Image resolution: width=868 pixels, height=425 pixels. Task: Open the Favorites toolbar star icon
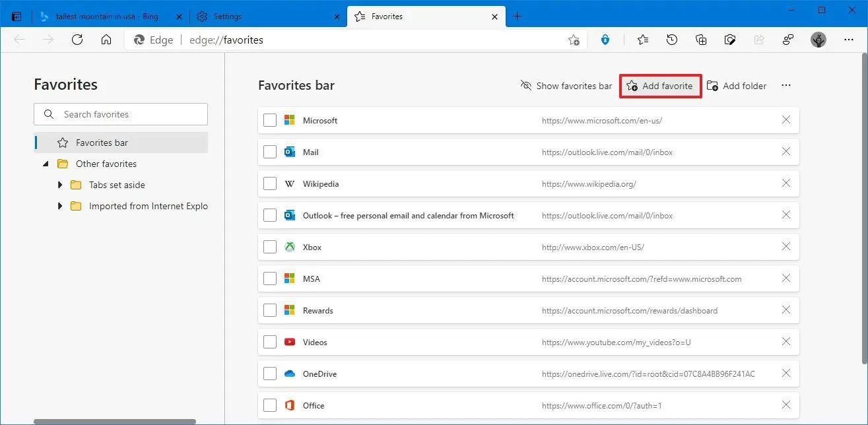pyautogui.click(x=643, y=40)
